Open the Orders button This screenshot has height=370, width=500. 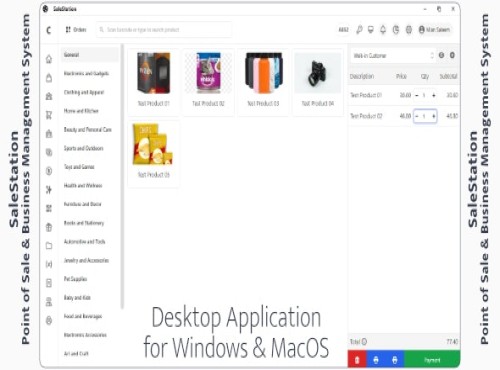(x=76, y=30)
